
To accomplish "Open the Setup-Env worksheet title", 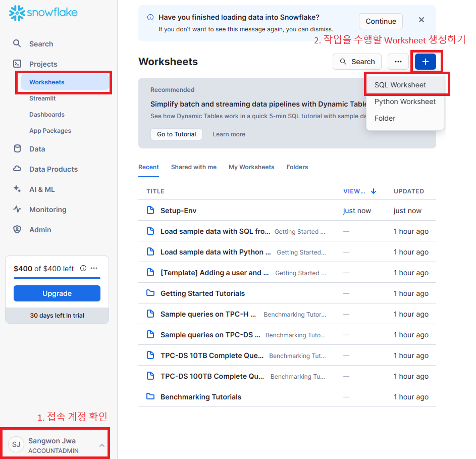I will pos(179,211).
